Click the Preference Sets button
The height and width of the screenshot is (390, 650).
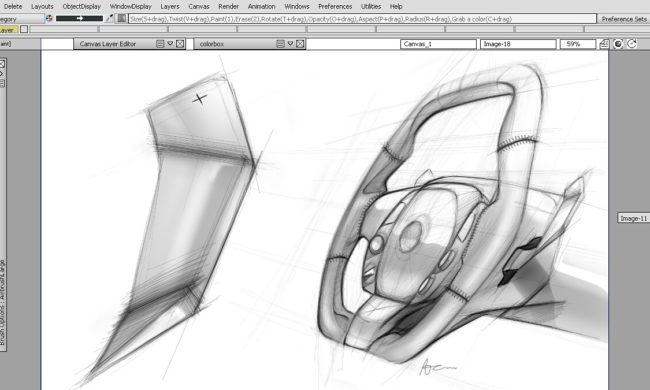click(624, 19)
